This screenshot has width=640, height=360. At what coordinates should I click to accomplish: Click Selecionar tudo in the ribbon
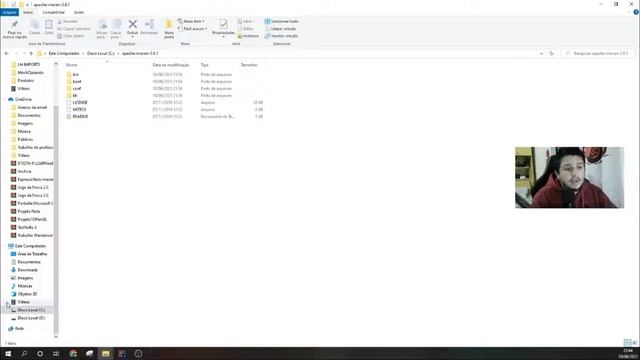click(x=281, y=21)
